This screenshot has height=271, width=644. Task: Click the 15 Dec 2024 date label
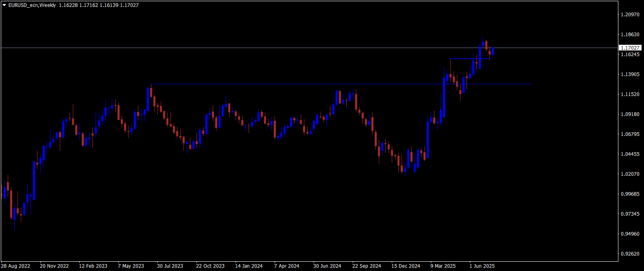(406, 266)
